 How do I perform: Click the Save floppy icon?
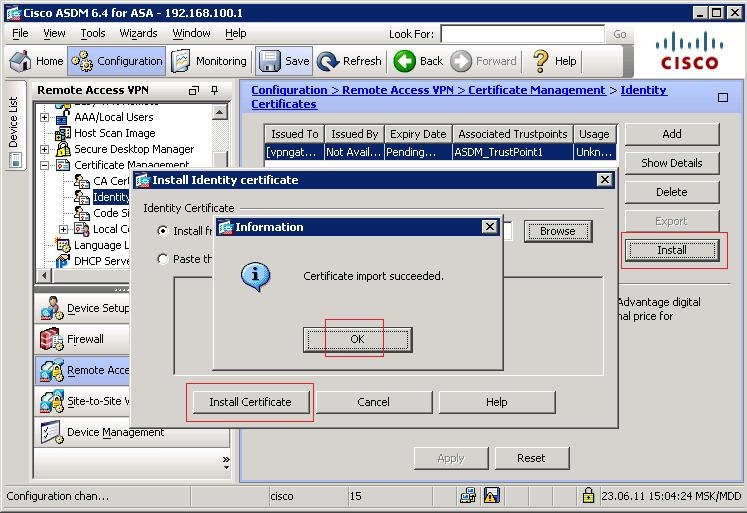[x=269, y=61]
